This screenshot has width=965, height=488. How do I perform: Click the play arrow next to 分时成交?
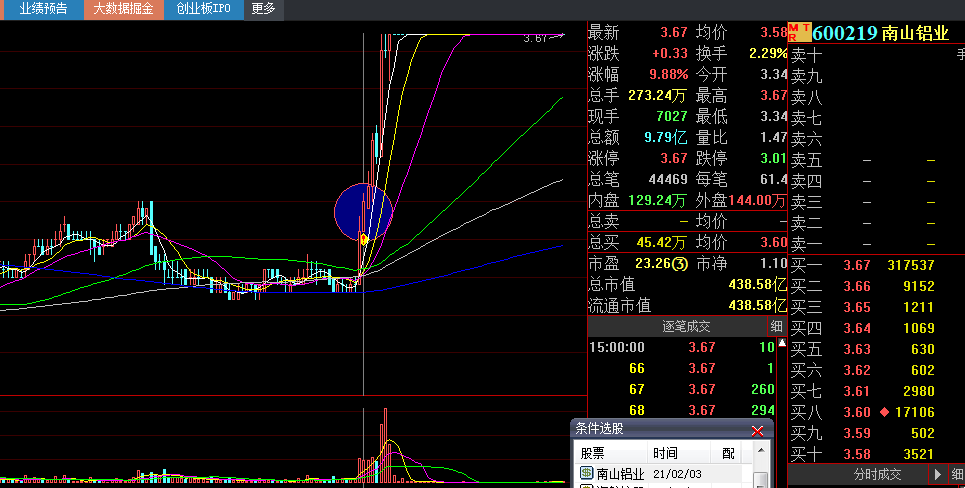[938, 474]
